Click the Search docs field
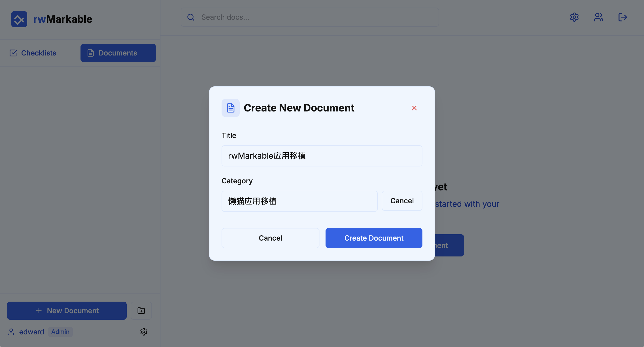This screenshot has height=347, width=644. tap(310, 17)
